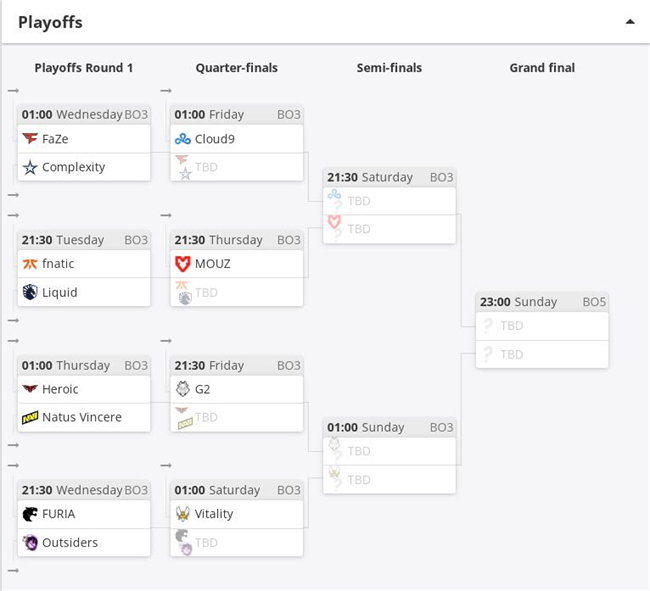Click the FURIA panther logo

(x=30, y=514)
